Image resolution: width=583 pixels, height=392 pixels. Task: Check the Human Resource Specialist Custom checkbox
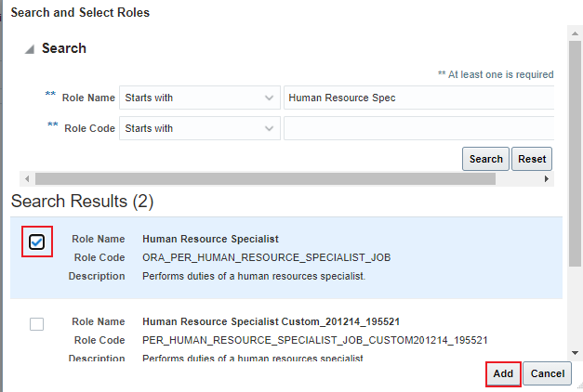36,323
